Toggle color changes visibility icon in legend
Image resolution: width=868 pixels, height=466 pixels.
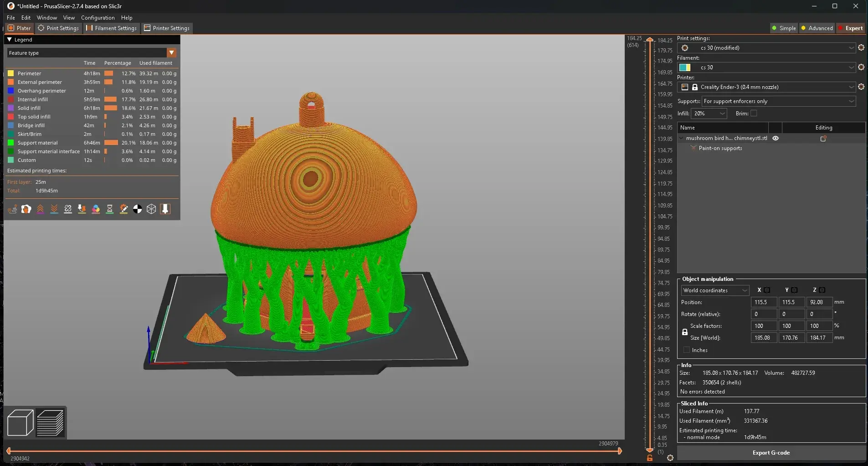tap(96, 209)
